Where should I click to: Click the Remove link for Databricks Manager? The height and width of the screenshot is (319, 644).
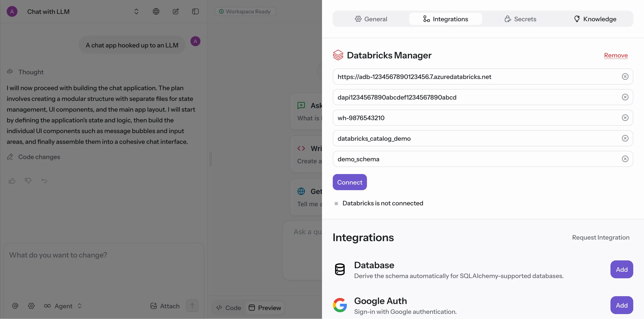pyautogui.click(x=616, y=55)
